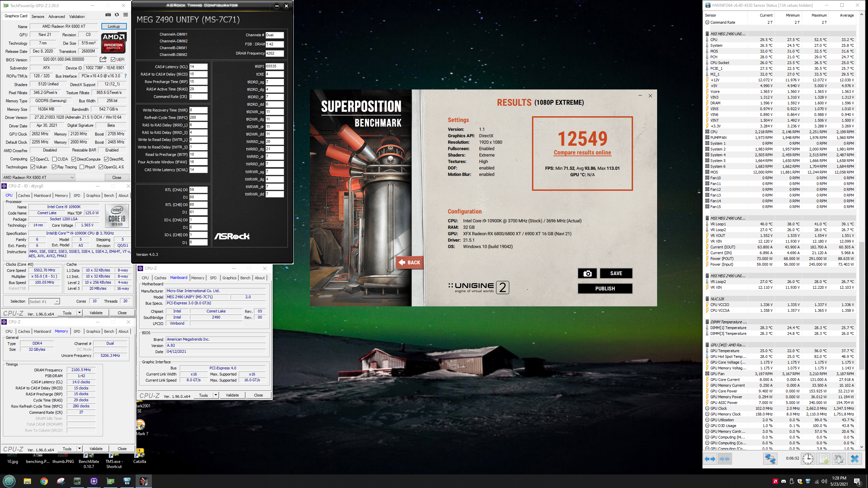Toggle the DirectML checkbox
Image resolution: width=868 pixels, height=488 pixels.
click(106, 159)
